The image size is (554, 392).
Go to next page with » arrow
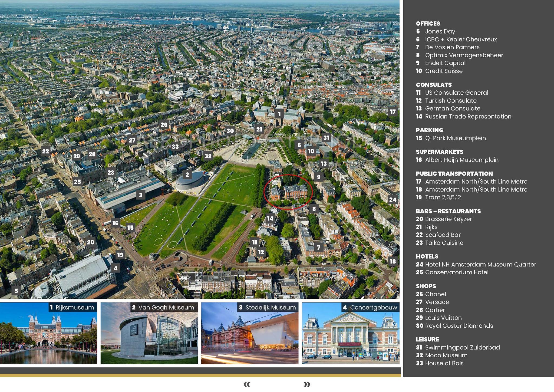coord(307,384)
